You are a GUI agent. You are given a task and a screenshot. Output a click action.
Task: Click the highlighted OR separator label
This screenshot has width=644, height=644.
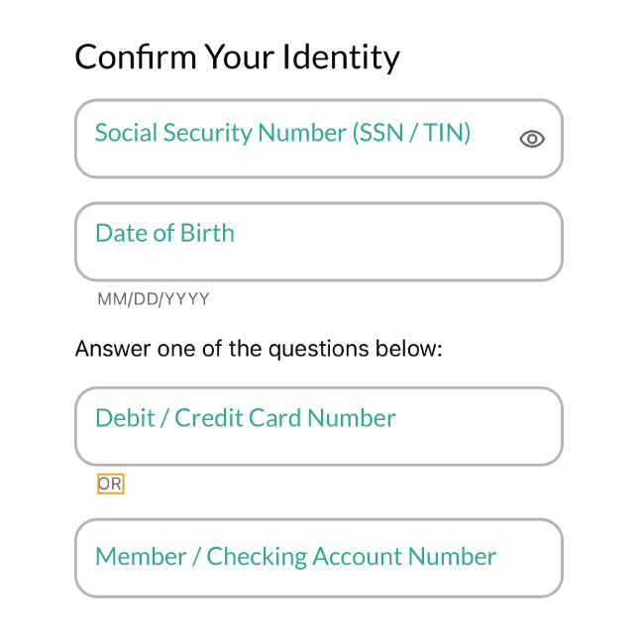click(x=111, y=483)
